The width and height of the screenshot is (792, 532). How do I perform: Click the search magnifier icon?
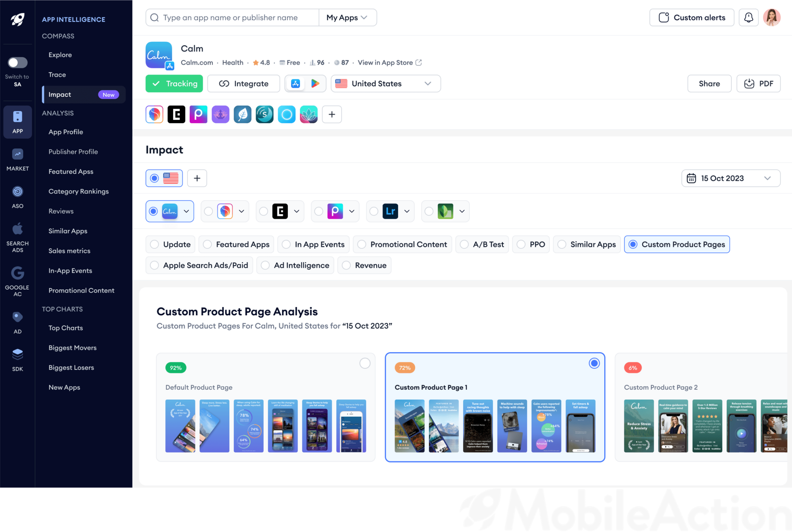154,17
